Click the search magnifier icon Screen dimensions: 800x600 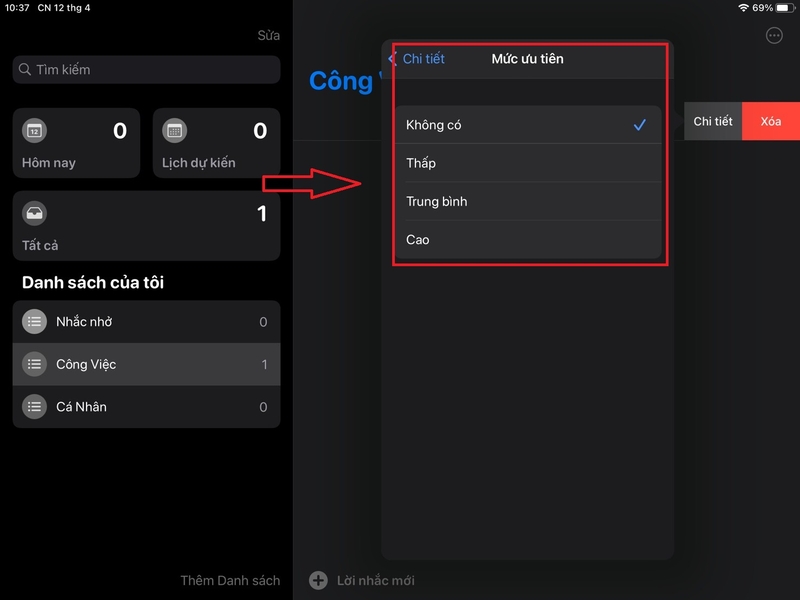[24, 69]
